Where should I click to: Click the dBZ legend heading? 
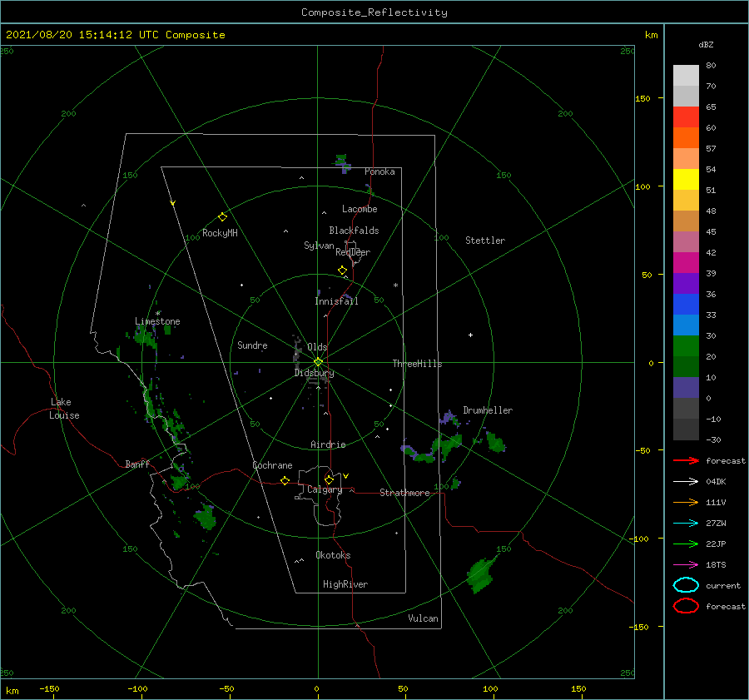(x=706, y=44)
